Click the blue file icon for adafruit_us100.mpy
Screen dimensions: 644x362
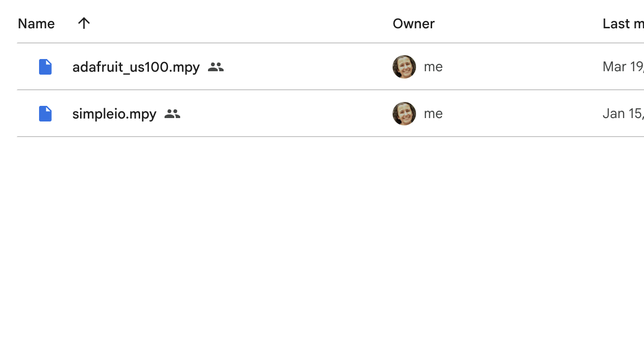click(x=45, y=67)
